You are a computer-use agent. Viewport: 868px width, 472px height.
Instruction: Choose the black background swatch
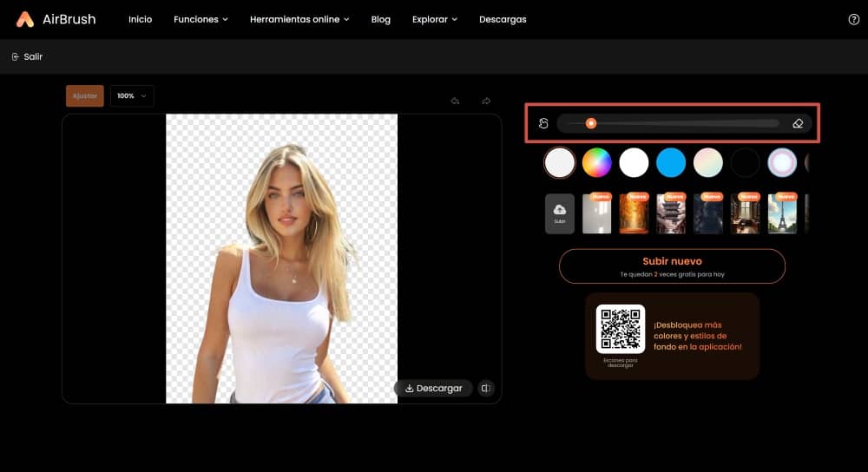[745, 162]
